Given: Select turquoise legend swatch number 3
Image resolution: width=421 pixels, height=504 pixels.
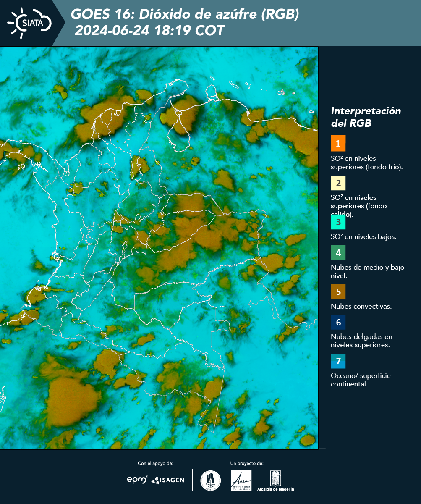Looking at the screenshot, I should pos(338,221).
